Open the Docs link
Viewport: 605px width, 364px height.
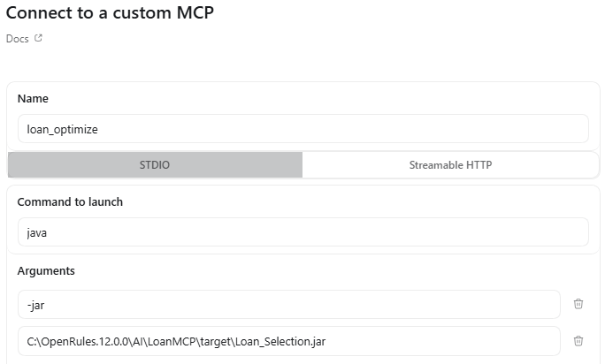18,39
